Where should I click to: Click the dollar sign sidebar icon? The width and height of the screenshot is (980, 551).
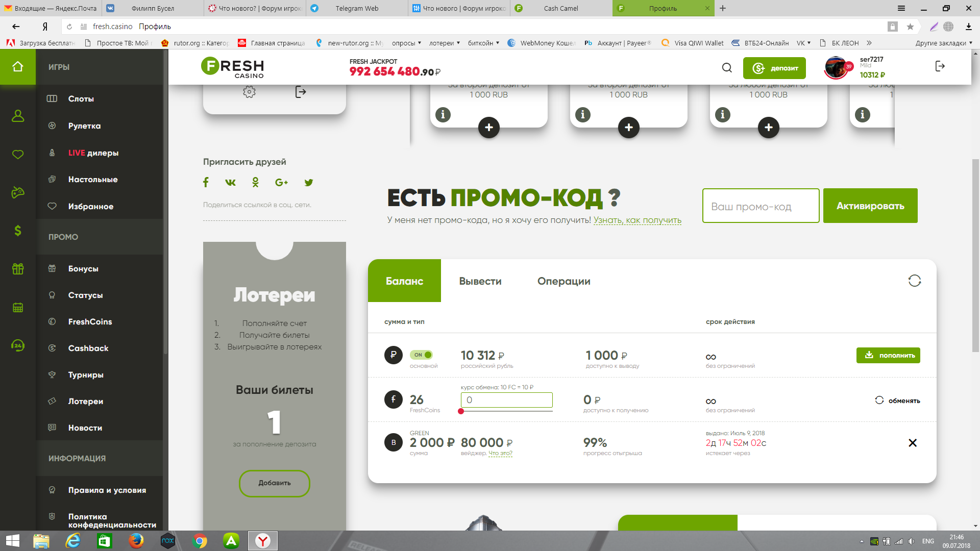(x=18, y=231)
